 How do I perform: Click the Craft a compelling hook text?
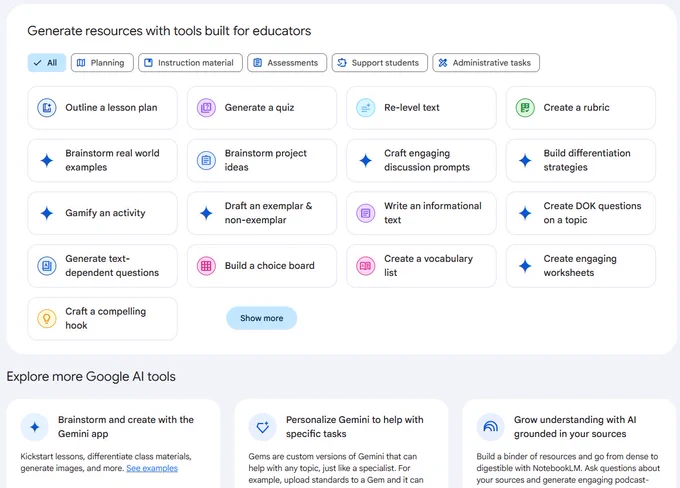coord(105,318)
